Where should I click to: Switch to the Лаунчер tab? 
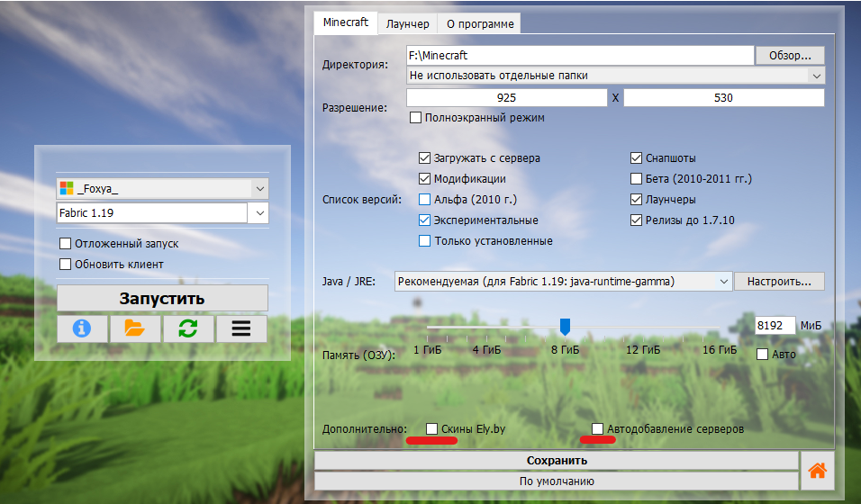point(407,23)
